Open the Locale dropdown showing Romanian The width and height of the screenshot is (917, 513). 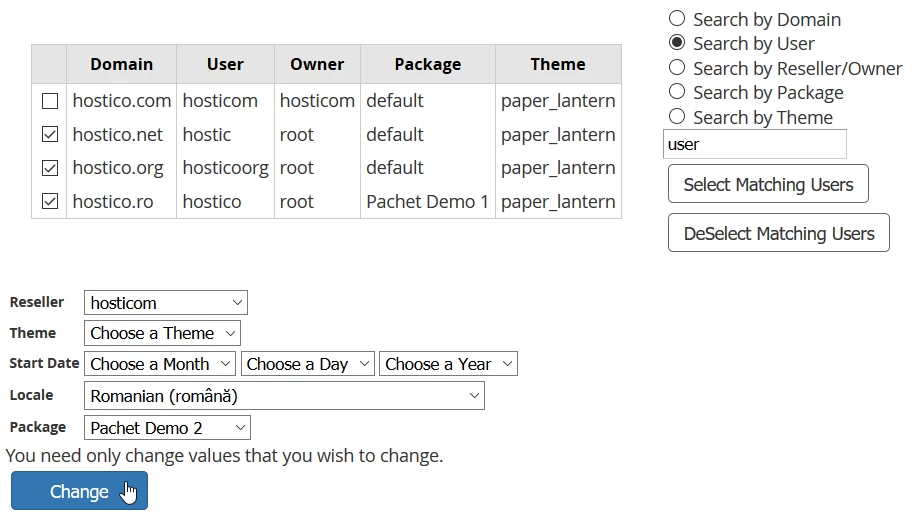(x=284, y=396)
